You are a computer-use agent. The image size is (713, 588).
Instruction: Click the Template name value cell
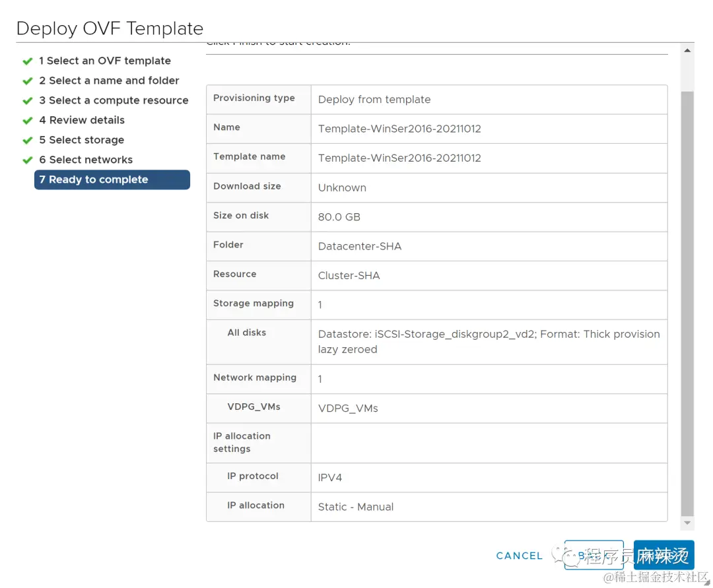point(489,158)
